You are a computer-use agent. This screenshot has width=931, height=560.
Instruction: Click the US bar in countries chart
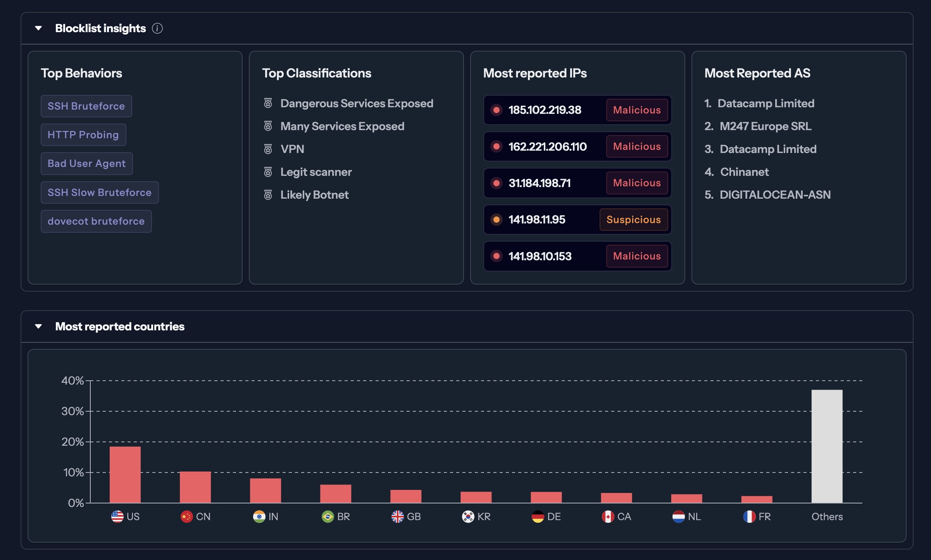125,474
